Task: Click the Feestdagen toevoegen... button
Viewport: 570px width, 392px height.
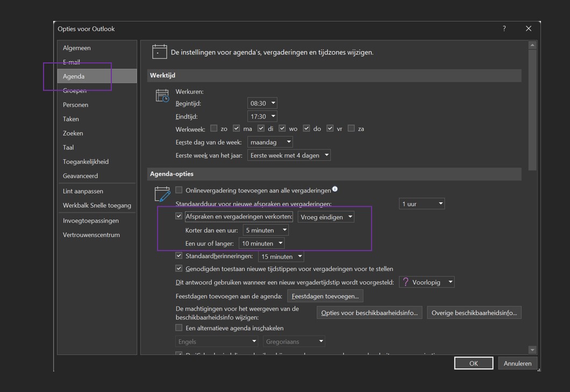Action: 325,296
